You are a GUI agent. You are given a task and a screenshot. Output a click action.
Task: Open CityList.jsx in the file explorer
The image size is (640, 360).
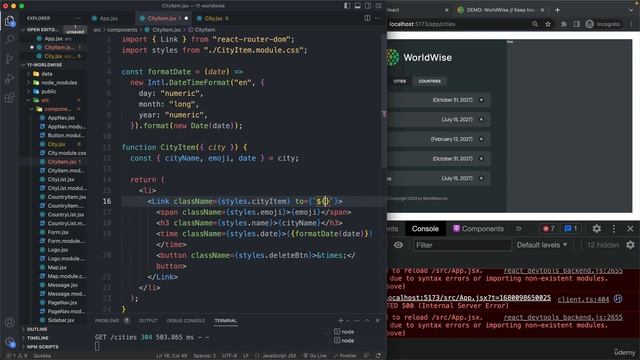(x=61, y=180)
